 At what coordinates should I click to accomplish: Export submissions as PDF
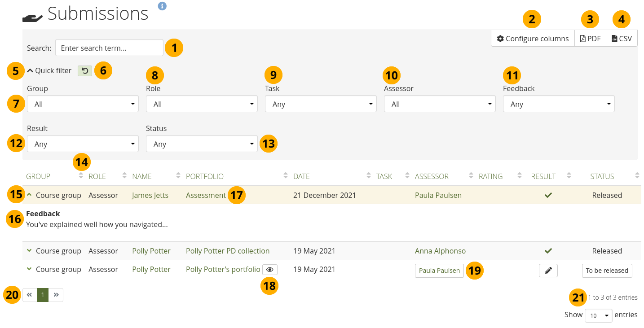[x=590, y=39]
